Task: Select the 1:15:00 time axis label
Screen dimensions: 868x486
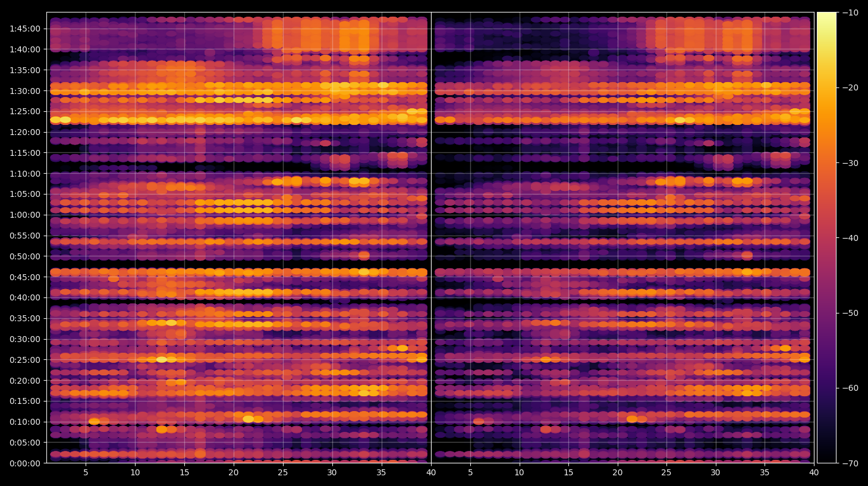Action: (x=25, y=153)
